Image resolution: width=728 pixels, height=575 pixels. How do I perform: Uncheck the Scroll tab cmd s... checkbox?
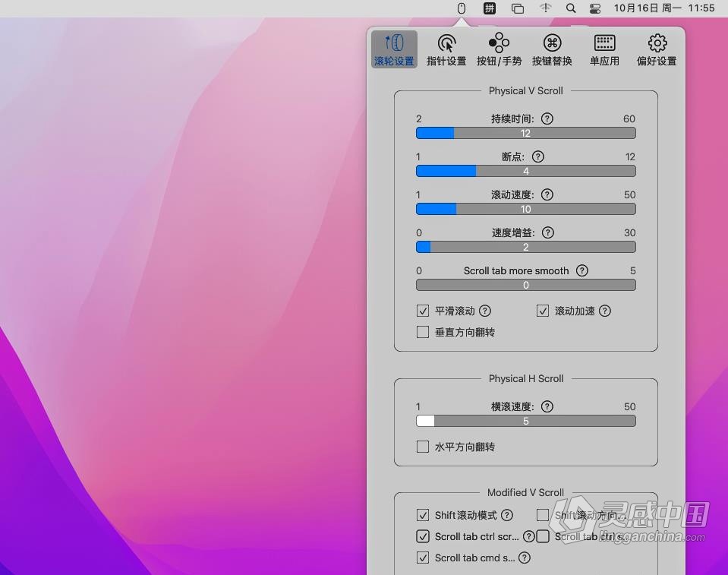pyautogui.click(x=423, y=558)
